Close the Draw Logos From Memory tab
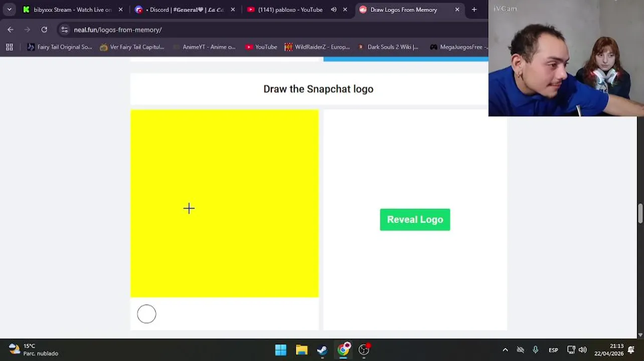The height and width of the screenshot is (361, 644). click(457, 10)
